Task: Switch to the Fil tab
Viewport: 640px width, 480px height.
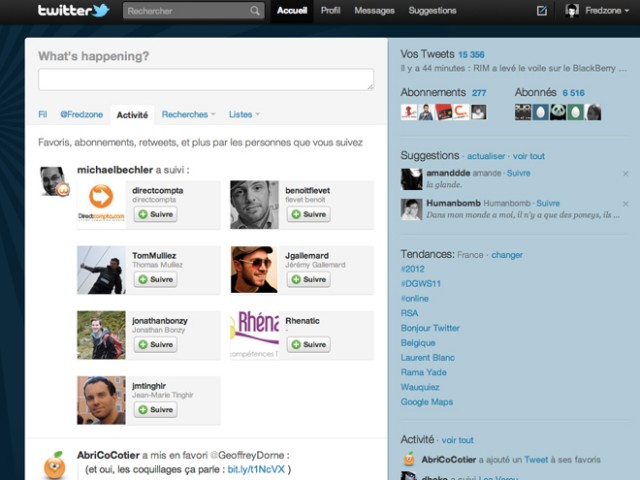Action: click(42, 114)
